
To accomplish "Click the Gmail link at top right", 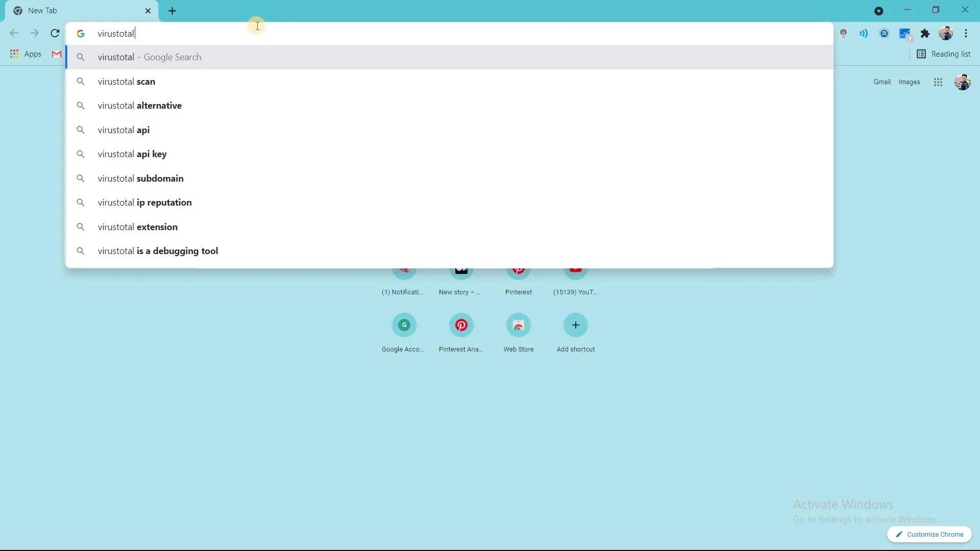I will click(x=881, y=82).
